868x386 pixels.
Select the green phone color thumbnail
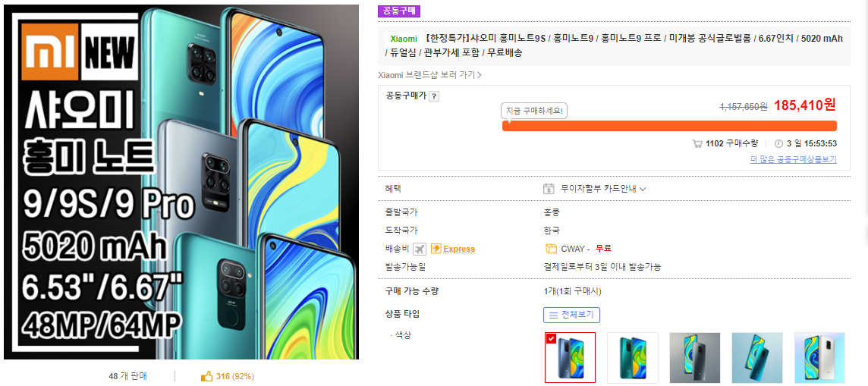click(633, 357)
